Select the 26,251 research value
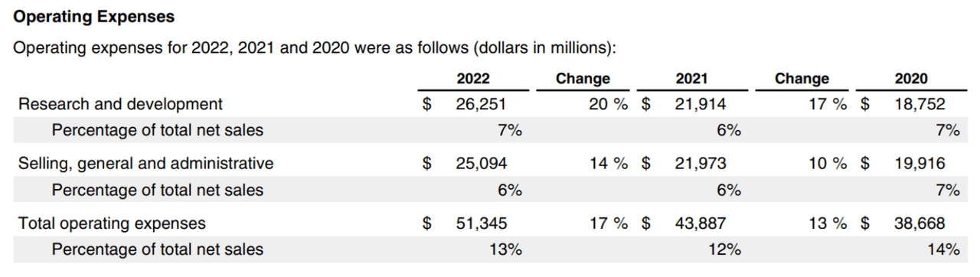 pyautogui.click(x=482, y=104)
